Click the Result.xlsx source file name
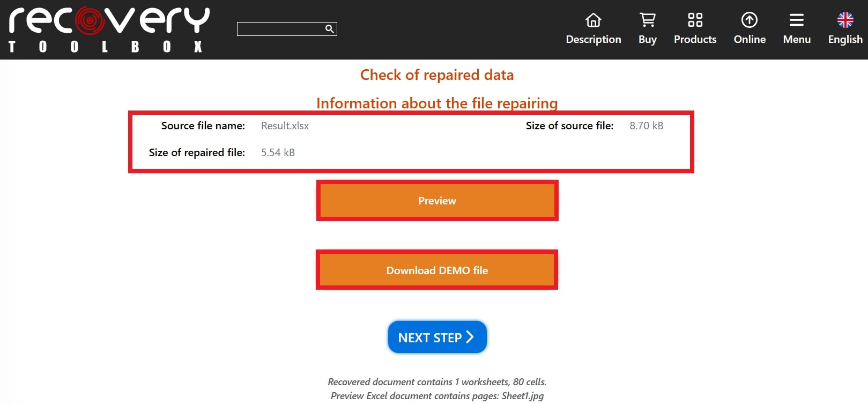Viewport: 868px width, 404px height. [x=285, y=126]
